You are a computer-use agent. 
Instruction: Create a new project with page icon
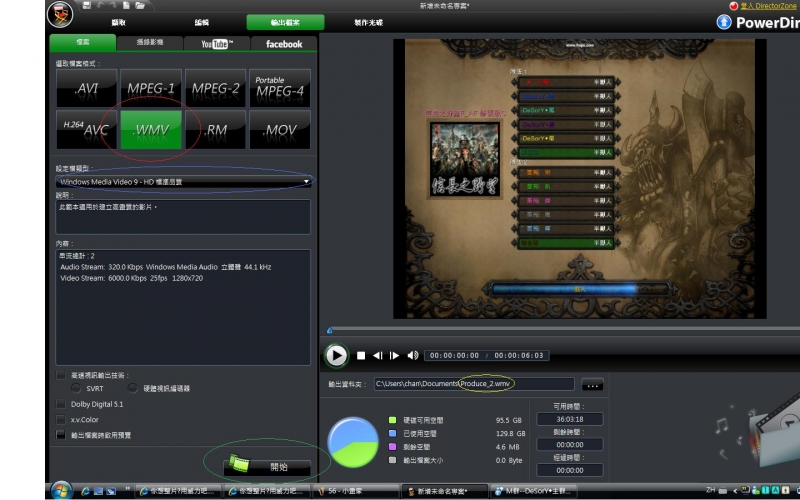pyautogui.click(x=126, y=5)
